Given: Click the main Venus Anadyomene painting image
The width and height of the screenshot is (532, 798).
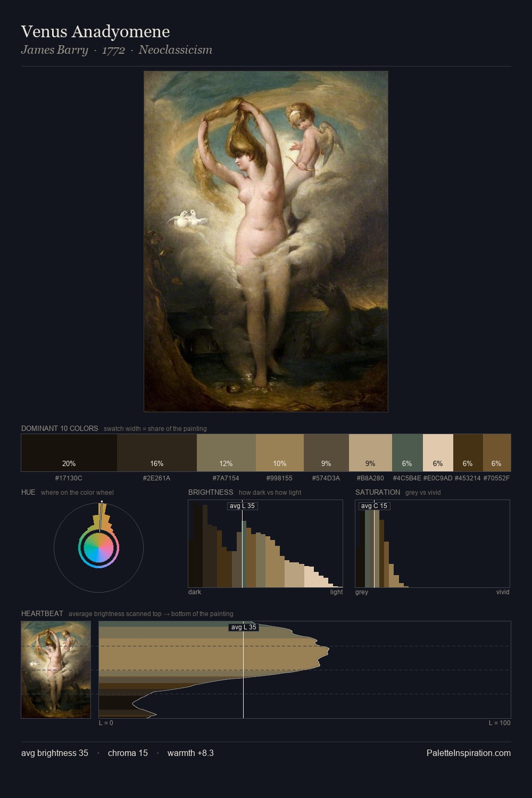Looking at the screenshot, I should tap(266, 242).
